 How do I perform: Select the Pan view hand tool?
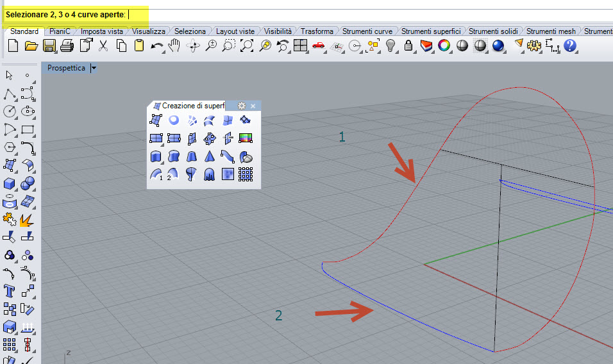[x=174, y=45]
